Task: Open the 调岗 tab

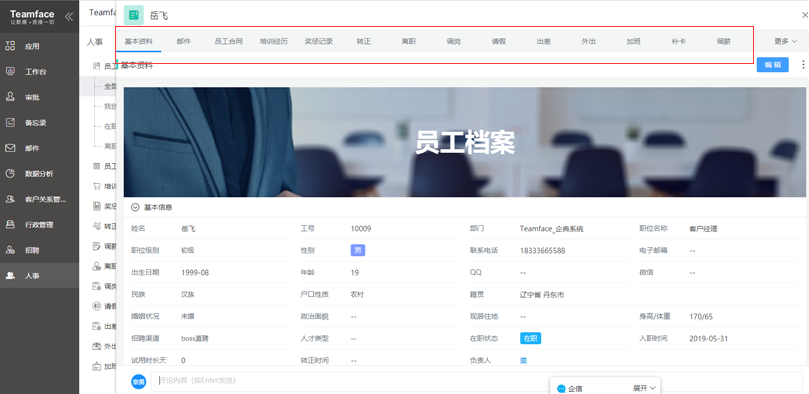Action: [454, 41]
